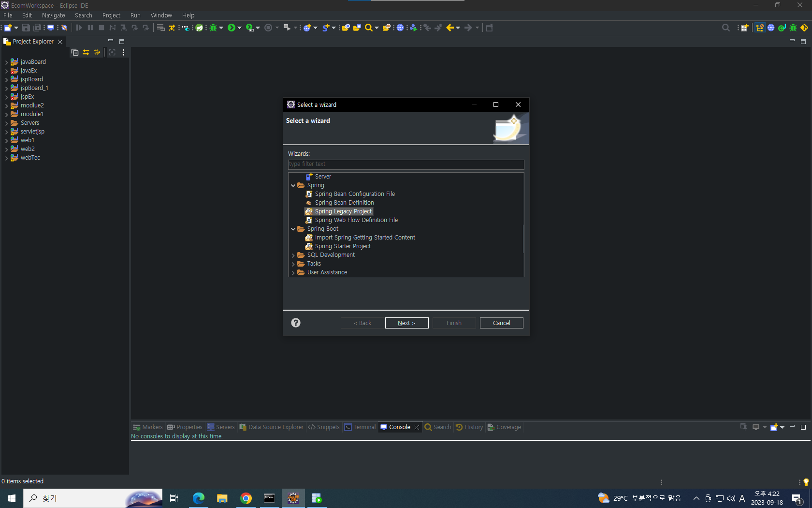The image size is (812, 508).
Task: Expand the webTec project node
Action: point(6,158)
